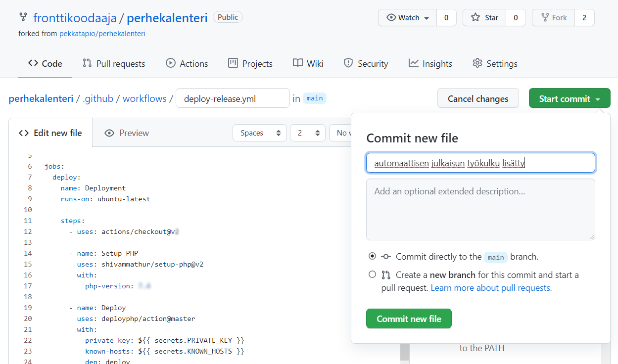Open the Projects tab
This screenshot has width=618, height=364.
click(250, 63)
